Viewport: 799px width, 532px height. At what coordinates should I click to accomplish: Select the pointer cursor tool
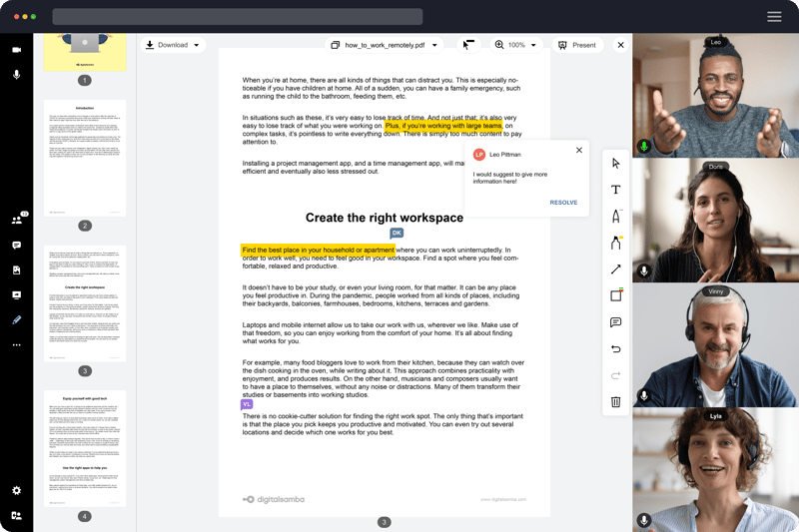tap(615, 164)
